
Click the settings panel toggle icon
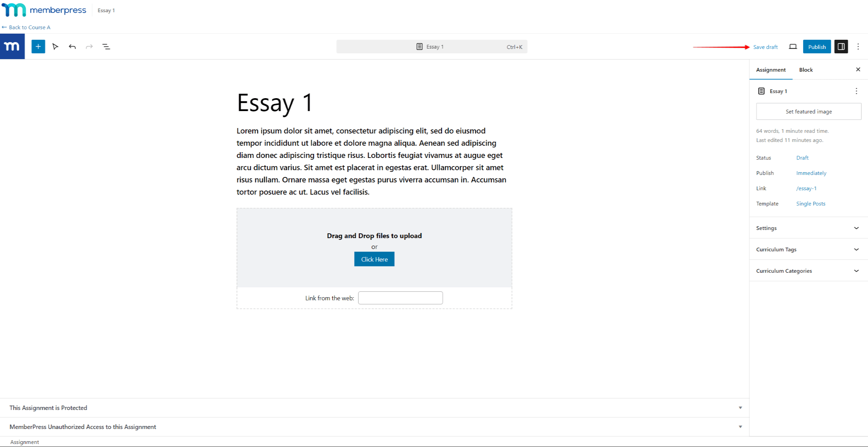click(841, 46)
